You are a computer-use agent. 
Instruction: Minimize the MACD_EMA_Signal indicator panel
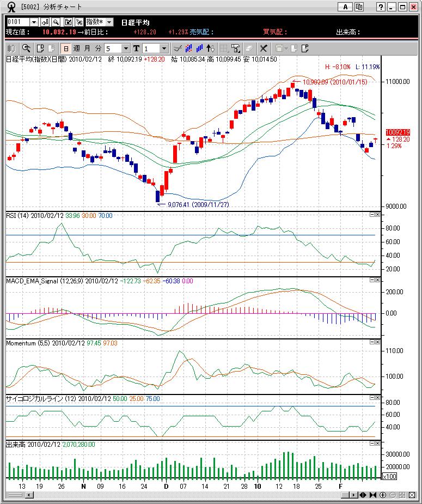[372, 280]
